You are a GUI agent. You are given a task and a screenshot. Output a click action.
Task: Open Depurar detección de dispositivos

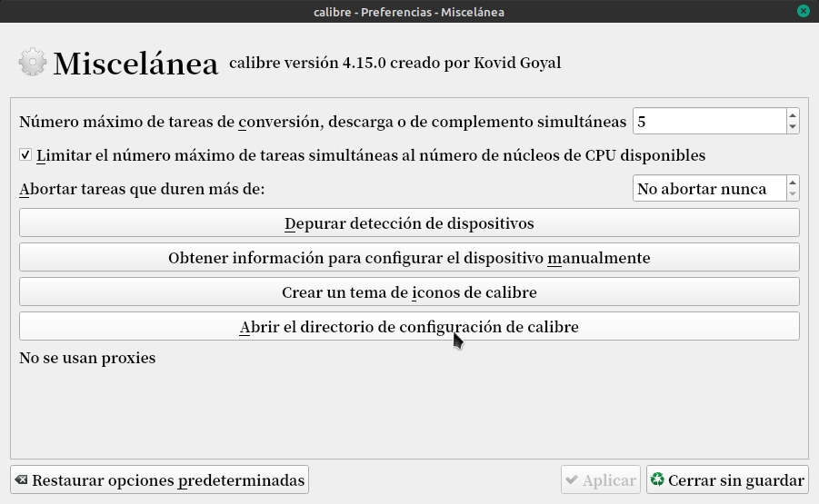click(409, 222)
